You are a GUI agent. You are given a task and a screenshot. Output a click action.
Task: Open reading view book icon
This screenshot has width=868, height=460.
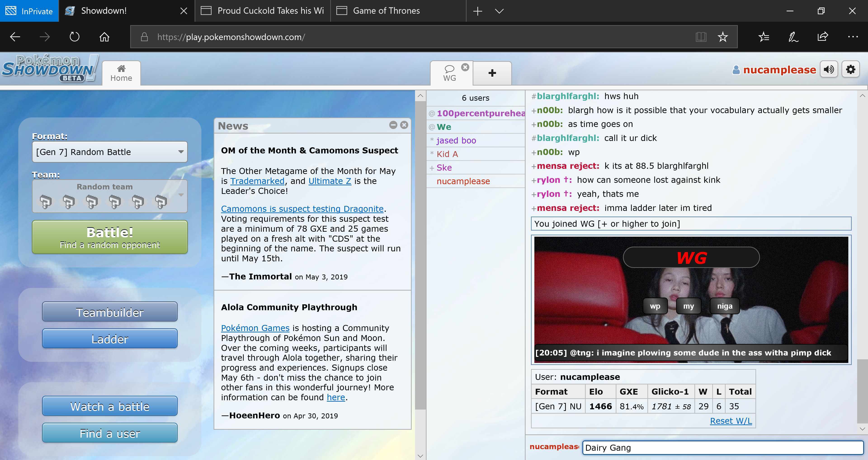(x=701, y=37)
